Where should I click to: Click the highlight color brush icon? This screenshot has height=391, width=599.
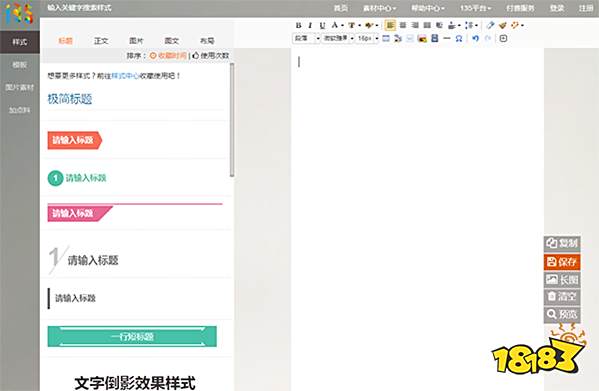coord(369,26)
